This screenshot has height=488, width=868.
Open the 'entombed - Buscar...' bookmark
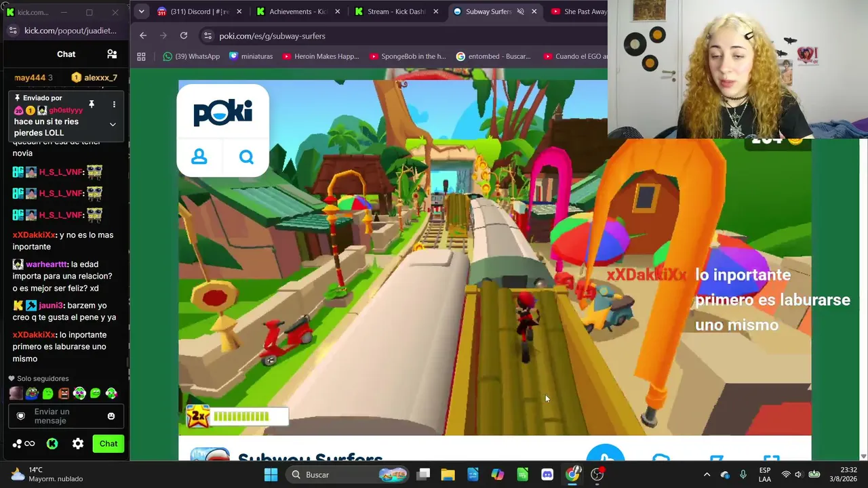(494, 56)
